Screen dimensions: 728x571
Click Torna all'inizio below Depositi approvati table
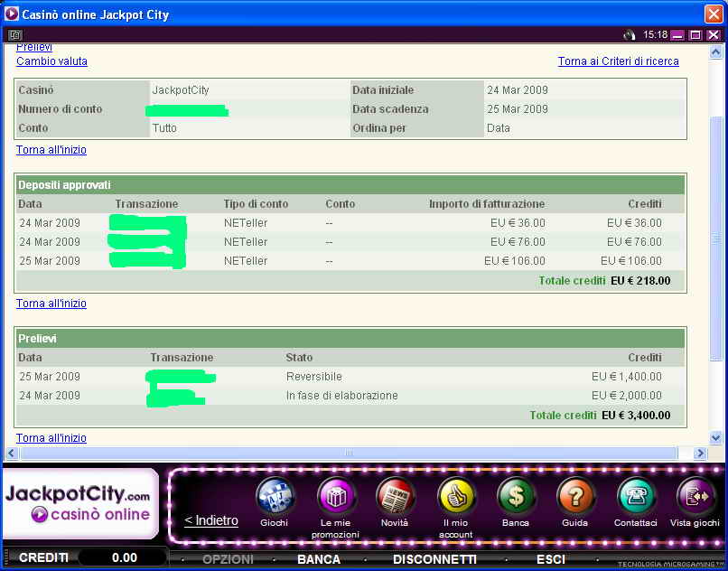pos(51,304)
